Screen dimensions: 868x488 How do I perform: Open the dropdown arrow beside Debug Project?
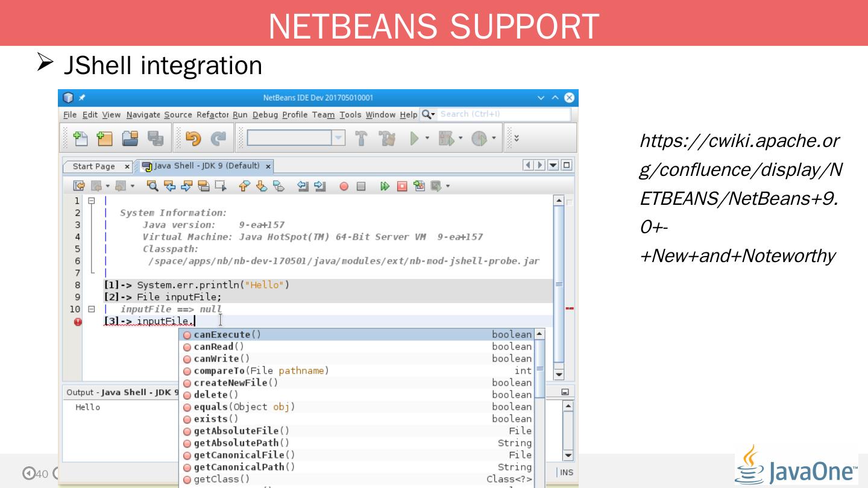coord(461,138)
